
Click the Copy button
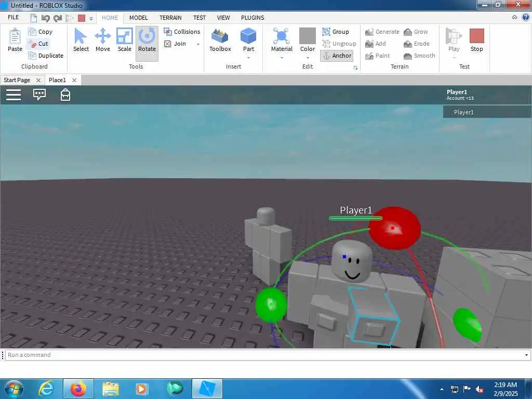[x=41, y=32]
